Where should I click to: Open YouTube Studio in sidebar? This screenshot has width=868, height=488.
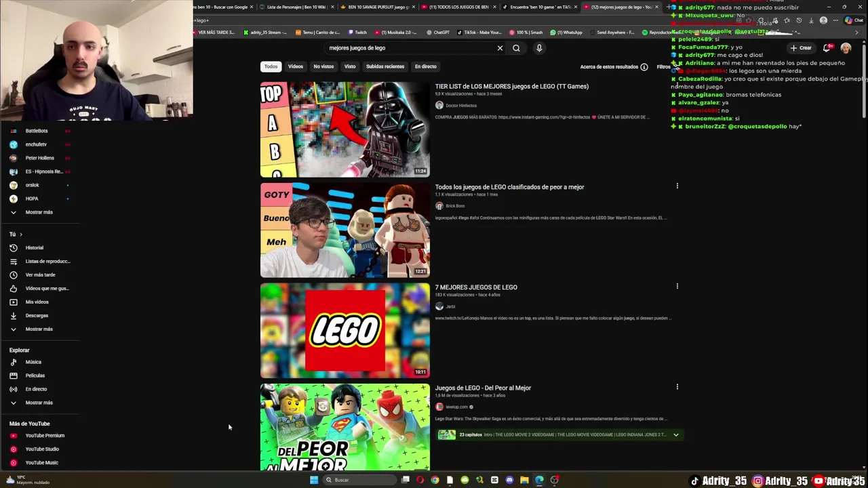[x=39, y=449]
